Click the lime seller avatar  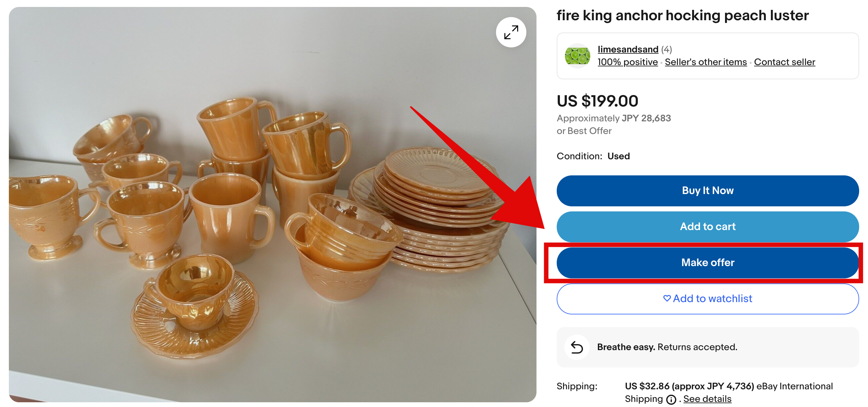577,56
